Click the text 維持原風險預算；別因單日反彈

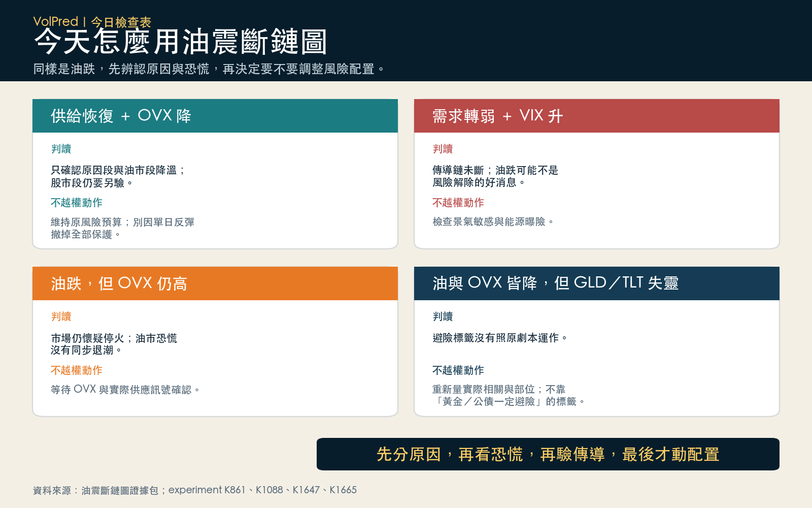click(x=122, y=222)
